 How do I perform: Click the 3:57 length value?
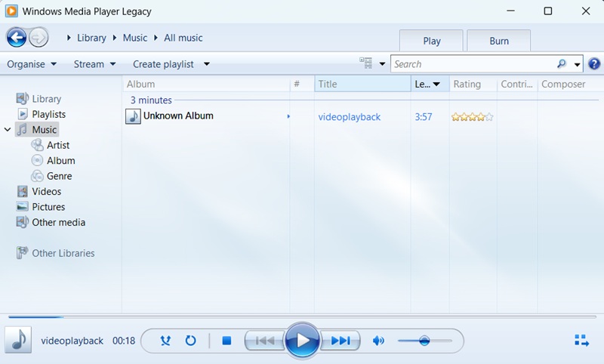pyautogui.click(x=424, y=117)
